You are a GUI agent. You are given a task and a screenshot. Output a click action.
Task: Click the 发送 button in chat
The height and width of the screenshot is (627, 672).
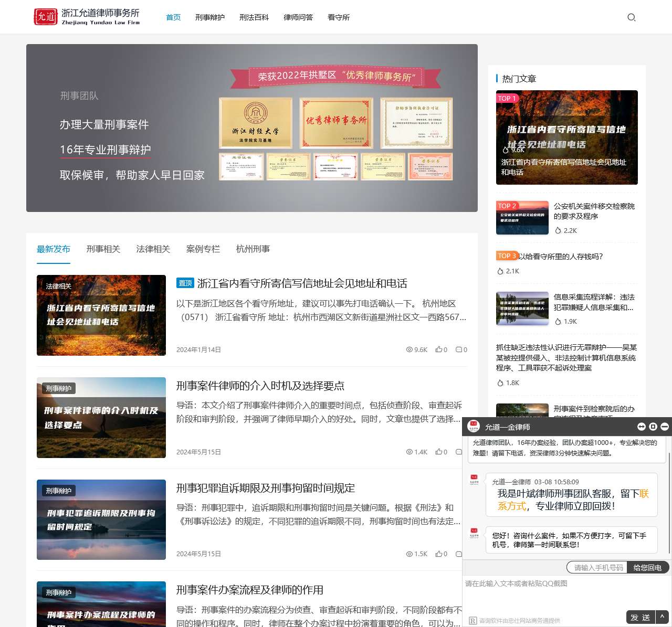pyautogui.click(x=640, y=617)
